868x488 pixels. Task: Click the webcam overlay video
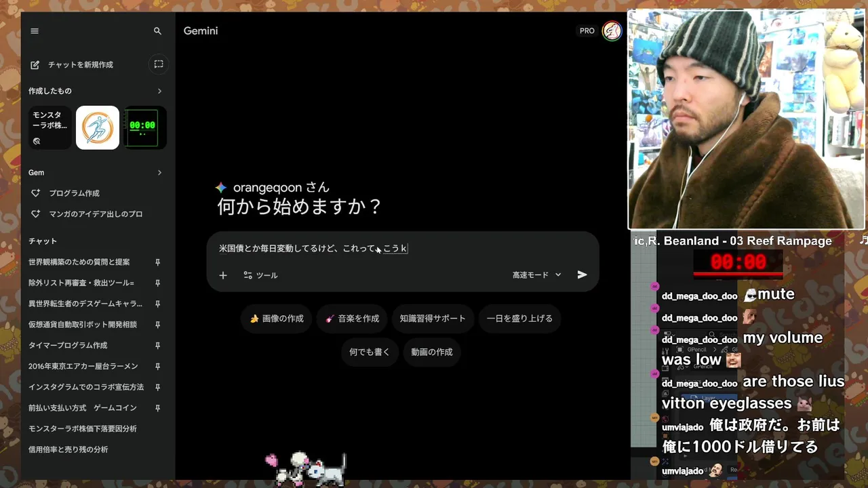pyautogui.click(x=746, y=120)
